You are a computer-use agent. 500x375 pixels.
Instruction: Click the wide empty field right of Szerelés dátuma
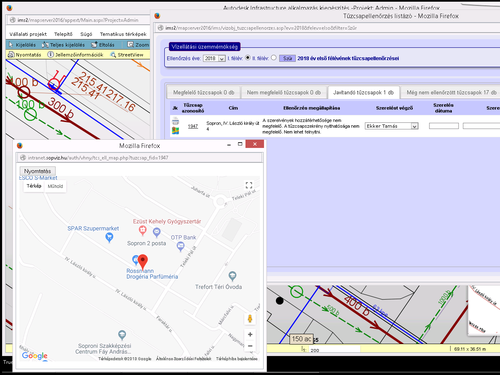coord(481,126)
